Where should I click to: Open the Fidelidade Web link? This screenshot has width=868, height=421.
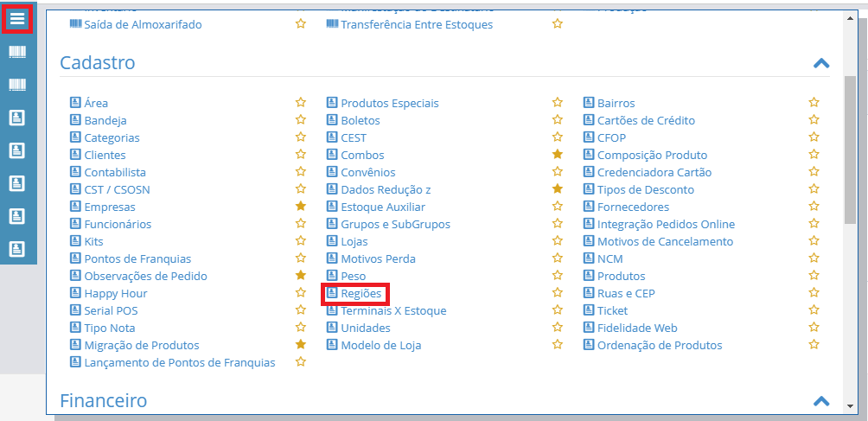point(637,328)
